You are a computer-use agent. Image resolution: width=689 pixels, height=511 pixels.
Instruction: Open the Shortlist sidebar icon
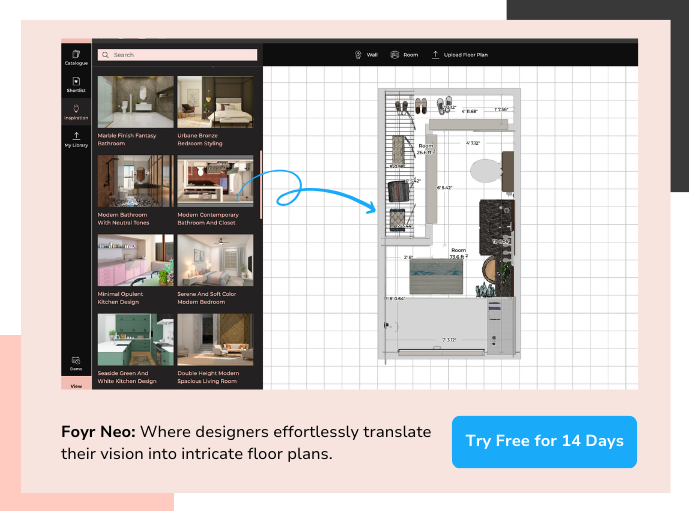[76, 84]
